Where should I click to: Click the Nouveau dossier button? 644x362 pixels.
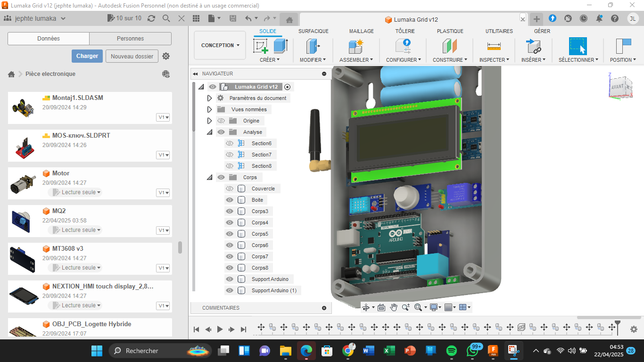tap(132, 56)
